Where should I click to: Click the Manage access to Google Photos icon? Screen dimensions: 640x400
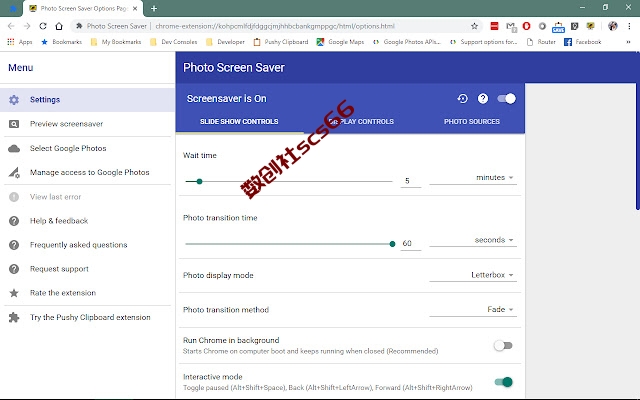(14, 173)
